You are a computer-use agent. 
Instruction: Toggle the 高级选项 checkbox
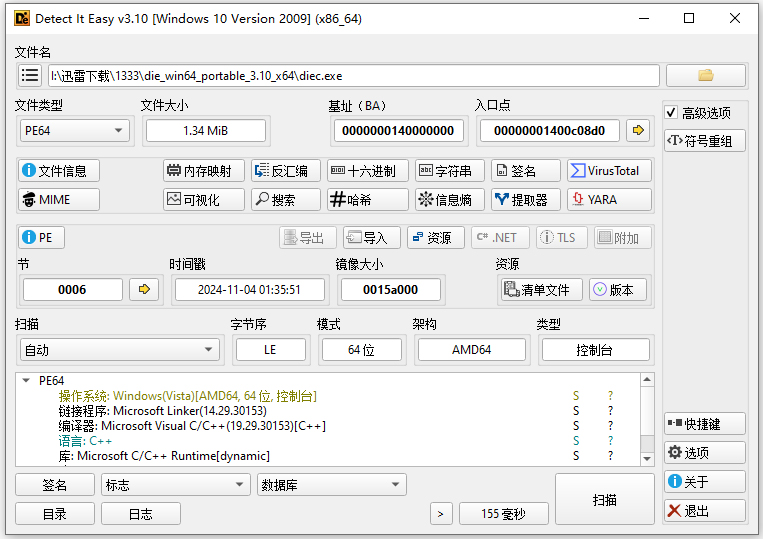click(x=672, y=113)
